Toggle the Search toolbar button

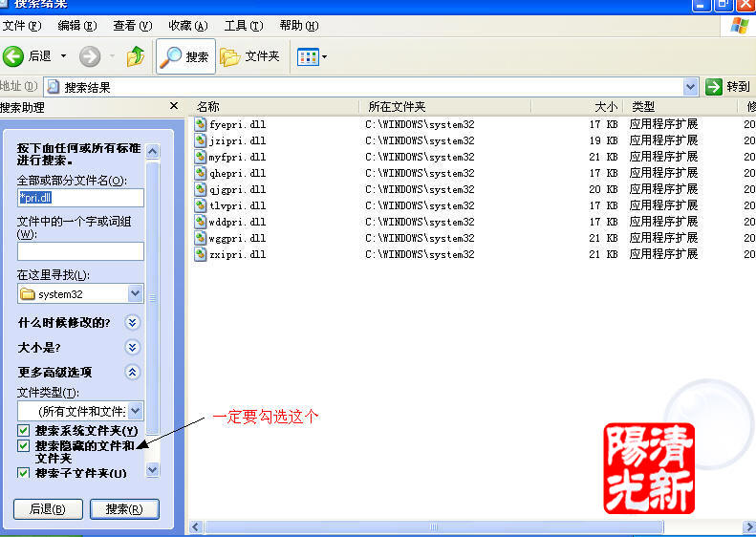pos(185,56)
